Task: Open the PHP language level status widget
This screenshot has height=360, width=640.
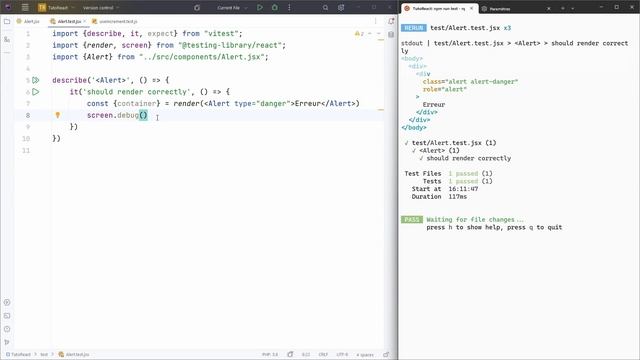Action: click(x=270, y=354)
